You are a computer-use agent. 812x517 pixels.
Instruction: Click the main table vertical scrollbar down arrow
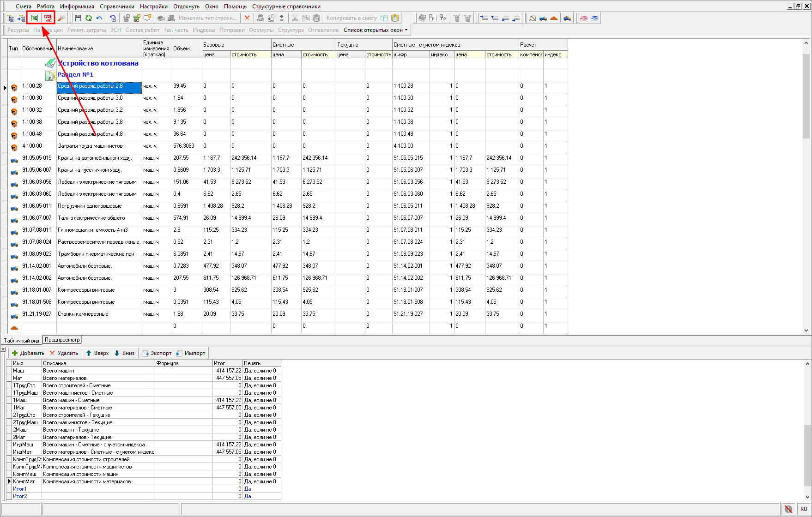pos(806,330)
